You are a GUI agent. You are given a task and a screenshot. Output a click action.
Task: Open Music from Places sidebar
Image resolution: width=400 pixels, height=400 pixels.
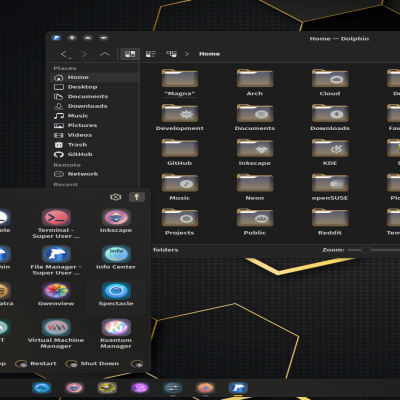(x=94, y=116)
